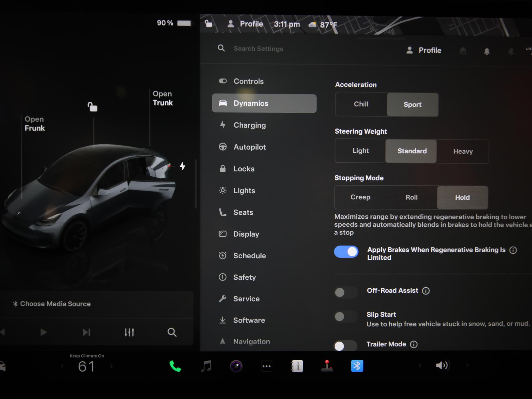532x399 pixels.
Task: Open the Controls settings menu
Action: pyautogui.click(x=264, y=81)
